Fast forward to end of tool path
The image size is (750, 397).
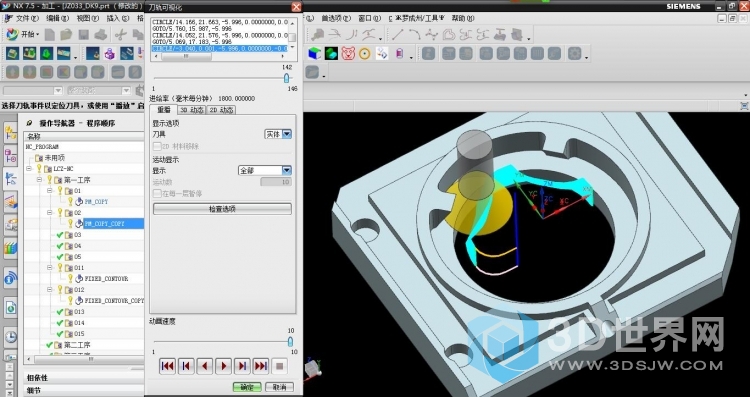261,366
